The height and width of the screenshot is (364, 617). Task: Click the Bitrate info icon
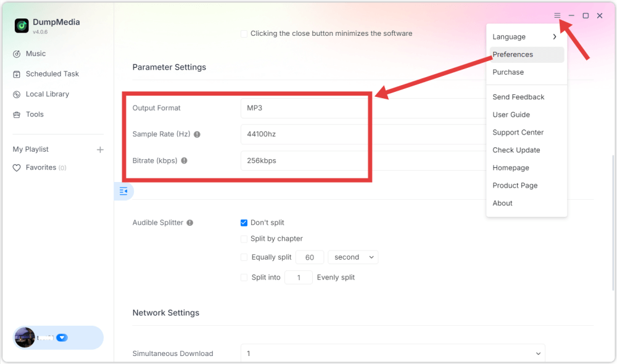pyautogui.click(x=184, y=161)
